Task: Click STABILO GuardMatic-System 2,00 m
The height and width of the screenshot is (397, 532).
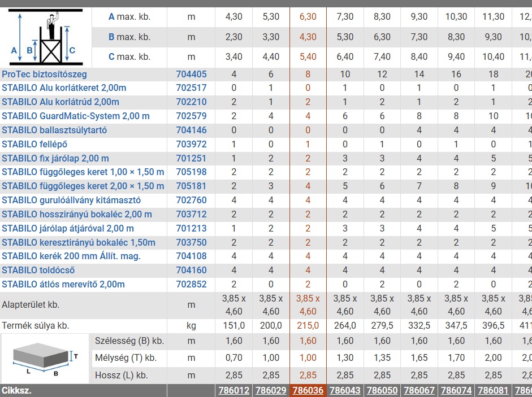Action: [x=76, y=116]
